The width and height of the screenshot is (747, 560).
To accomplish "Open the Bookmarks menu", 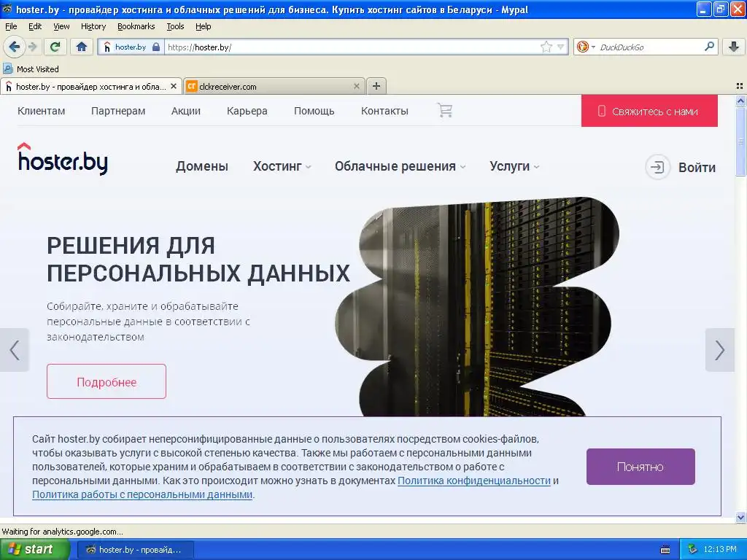I will (136, 26).
